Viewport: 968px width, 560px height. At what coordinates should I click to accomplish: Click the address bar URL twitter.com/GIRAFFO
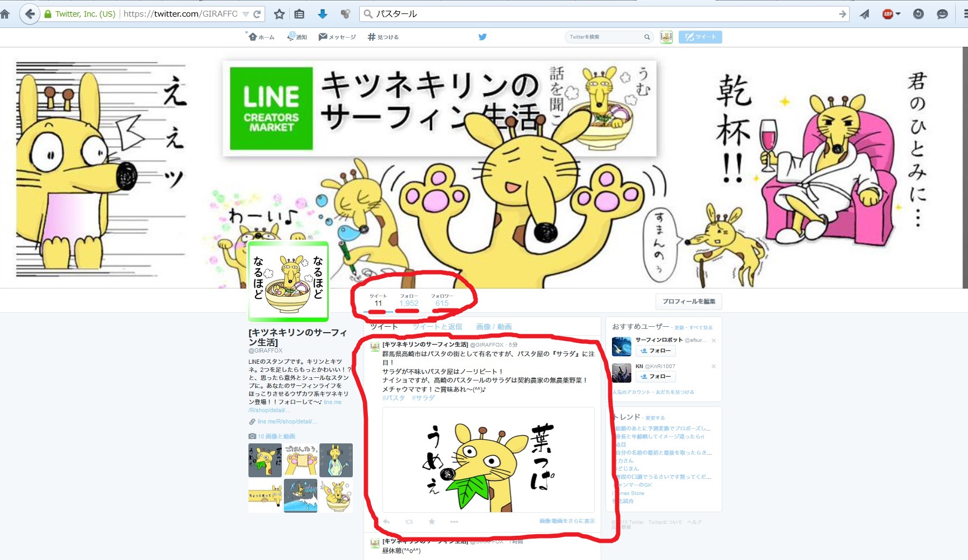click(180, 14)
